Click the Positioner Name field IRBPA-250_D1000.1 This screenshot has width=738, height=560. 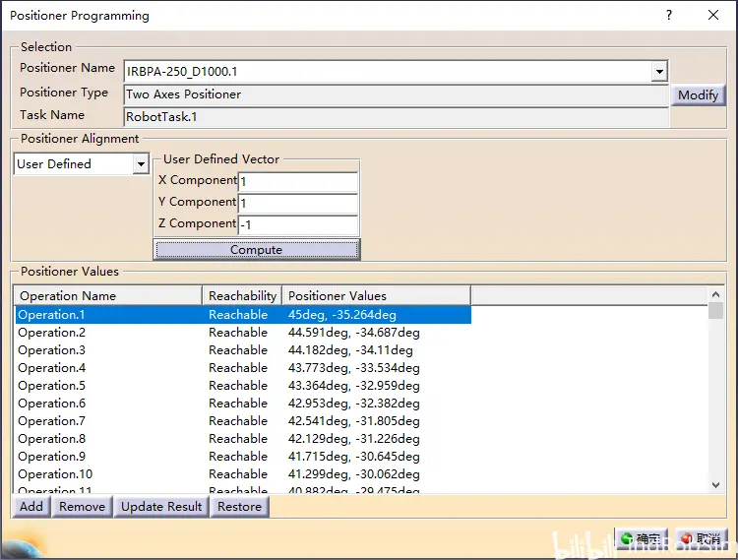(388, 72)
